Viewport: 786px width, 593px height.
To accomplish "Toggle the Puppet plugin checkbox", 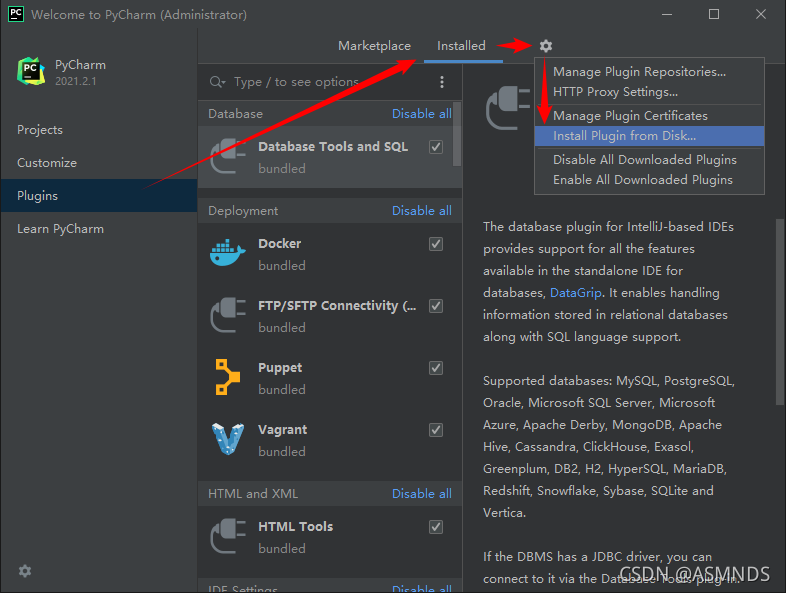I will tap(436, 368).
